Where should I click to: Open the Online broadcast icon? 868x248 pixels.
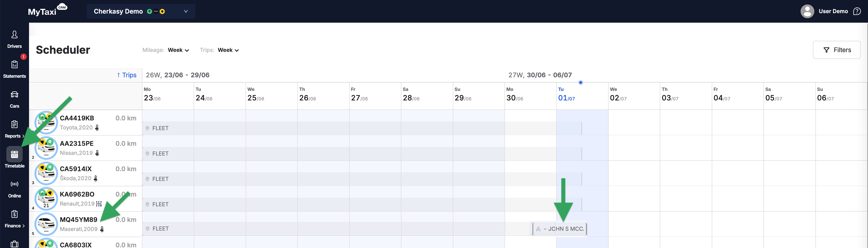(x=15, y=184)
